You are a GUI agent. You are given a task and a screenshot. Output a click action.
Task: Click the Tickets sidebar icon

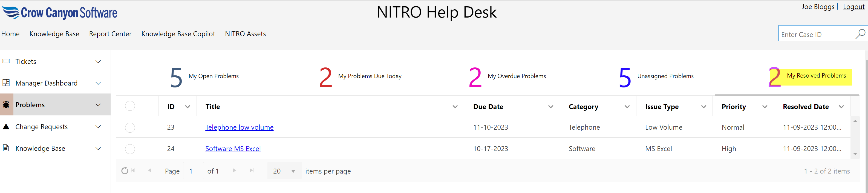click(6, 61)
